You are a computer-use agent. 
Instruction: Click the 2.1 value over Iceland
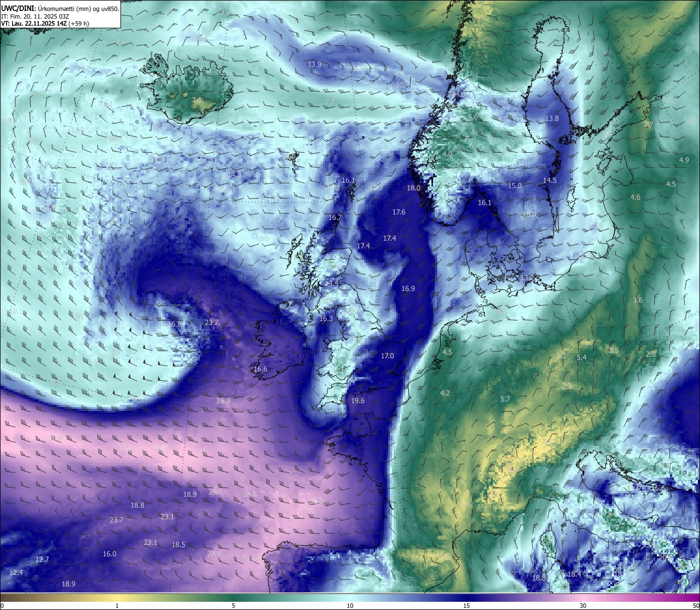[x=197, y=100]
